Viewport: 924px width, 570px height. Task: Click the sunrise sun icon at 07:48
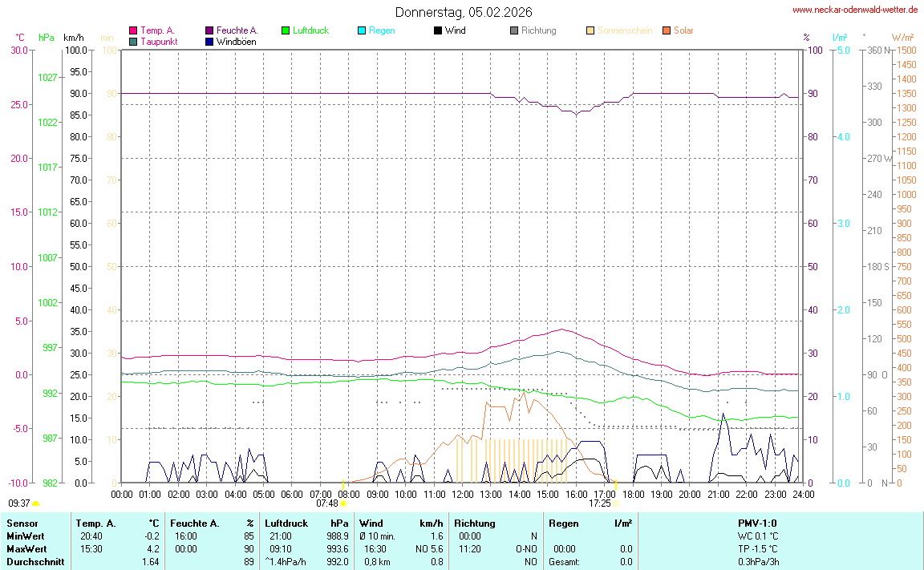(343, 503)
